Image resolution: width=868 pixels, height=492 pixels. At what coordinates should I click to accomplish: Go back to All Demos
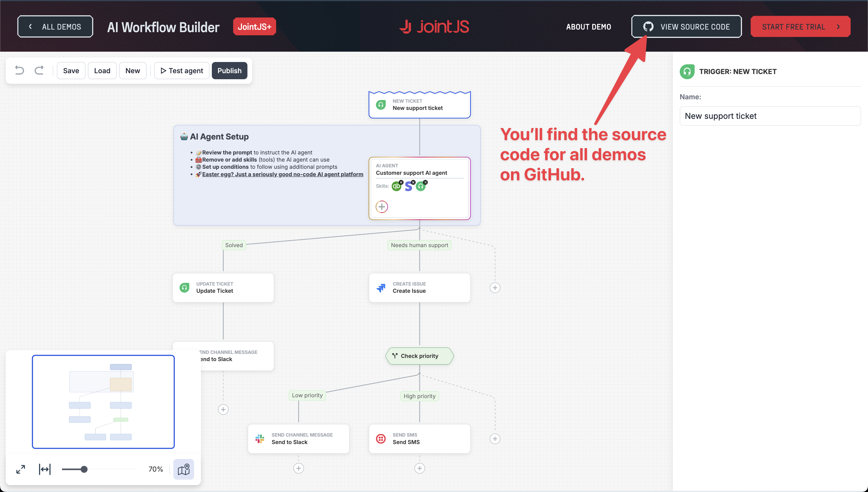[x=55, y=27]
